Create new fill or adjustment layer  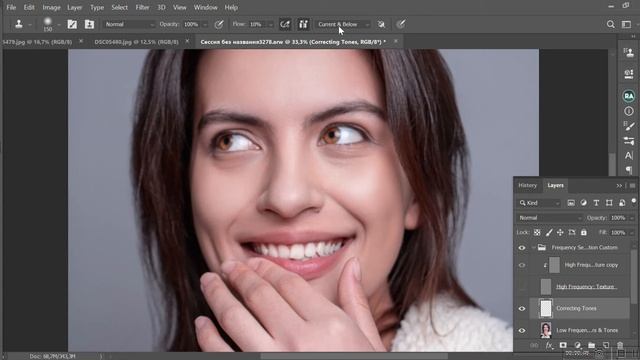point(577,346)
